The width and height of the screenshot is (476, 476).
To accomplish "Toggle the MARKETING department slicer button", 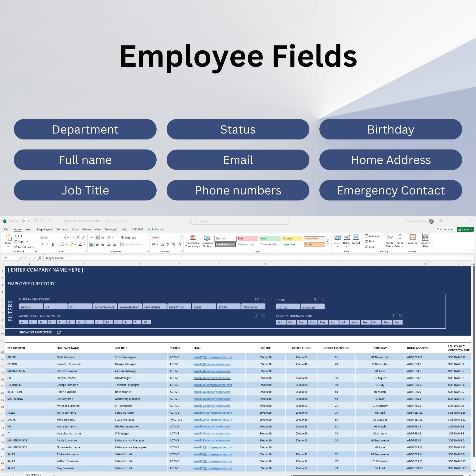I will tap(154, 307).
